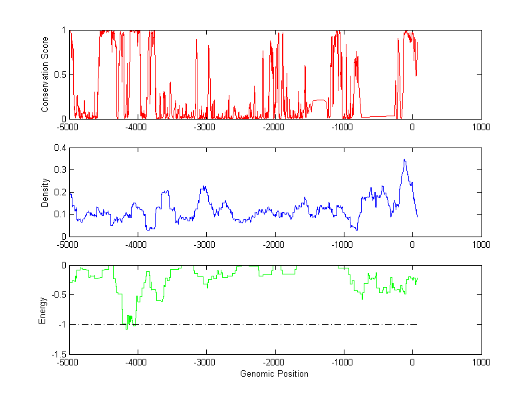Click the Conservation Score y-axis label
The height and width of the screenshot is (398, 532).
coord(45,74)
